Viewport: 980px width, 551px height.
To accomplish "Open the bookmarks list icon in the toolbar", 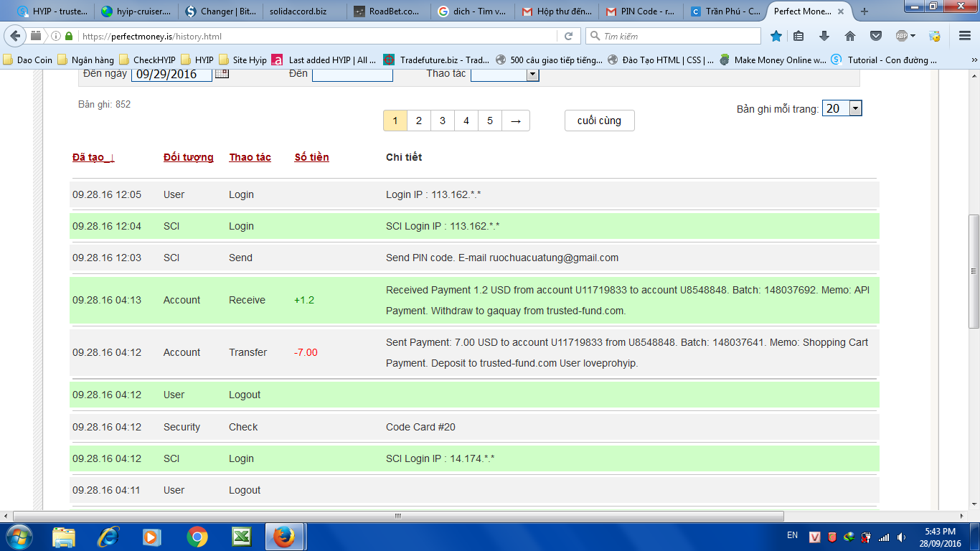I will pos(798,36).
